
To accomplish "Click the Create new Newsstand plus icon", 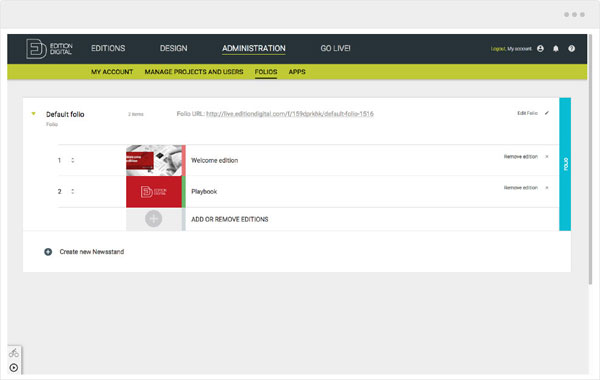I will click(48, 252).
